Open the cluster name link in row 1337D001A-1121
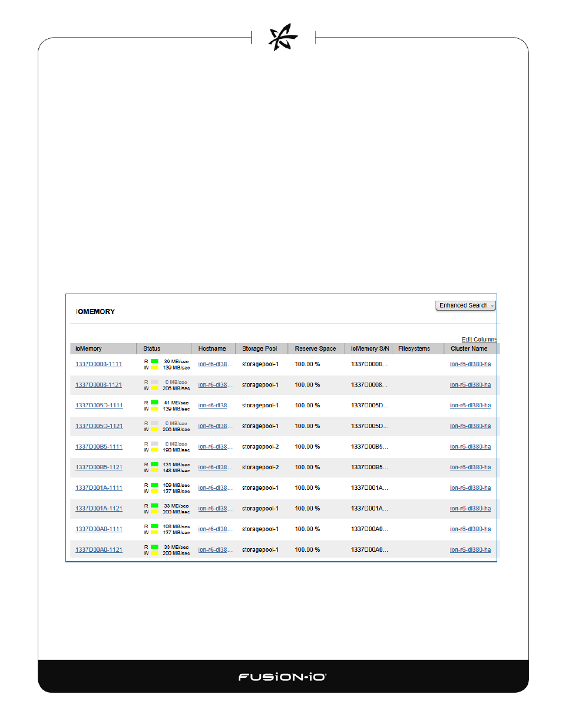The height and width of the screenshot is (728, 562). click(x=470, y=509)
